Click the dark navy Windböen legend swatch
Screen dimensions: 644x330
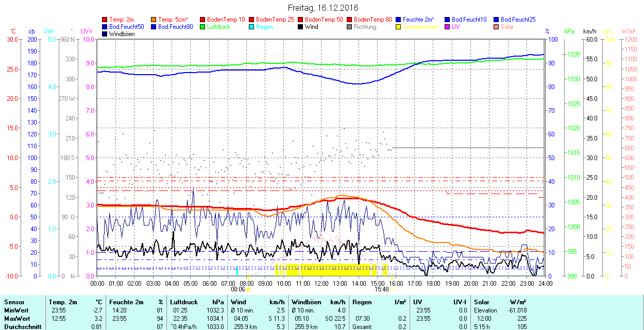point(105,34)
